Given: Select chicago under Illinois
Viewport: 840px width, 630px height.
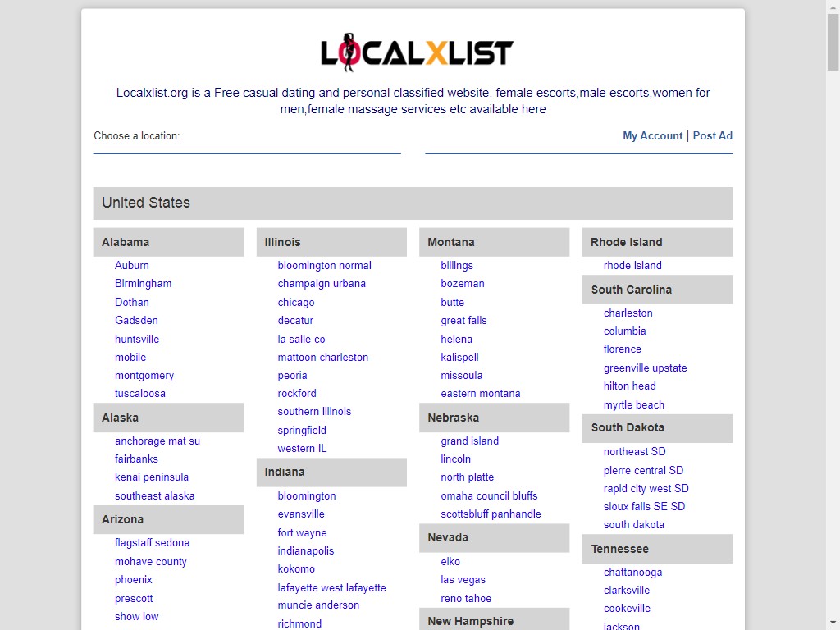Looking at the screenshot, I should (295, 302).
